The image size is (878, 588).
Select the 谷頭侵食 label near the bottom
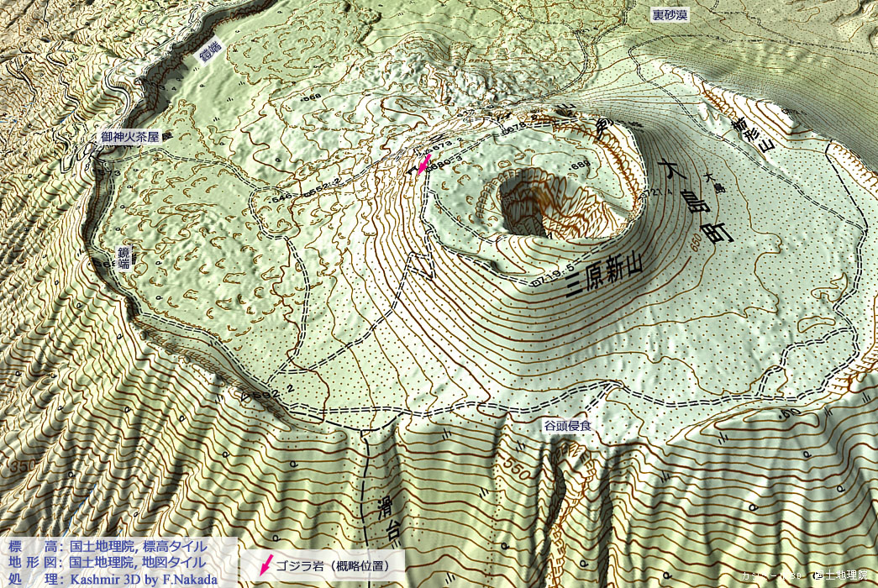point(566,427)
